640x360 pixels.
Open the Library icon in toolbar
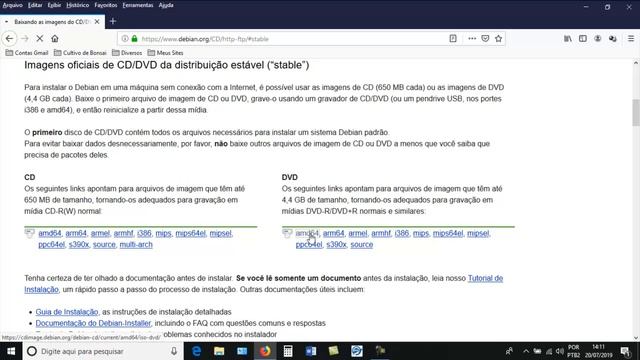coord(568,39)
